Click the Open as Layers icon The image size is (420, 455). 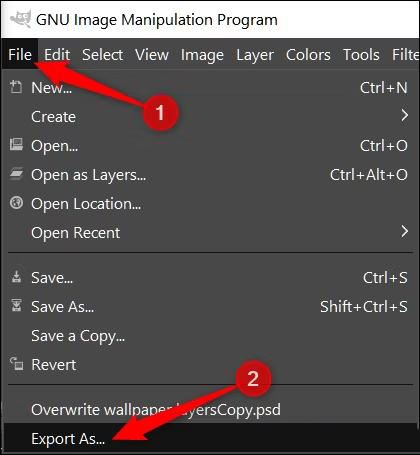[16, 174]
